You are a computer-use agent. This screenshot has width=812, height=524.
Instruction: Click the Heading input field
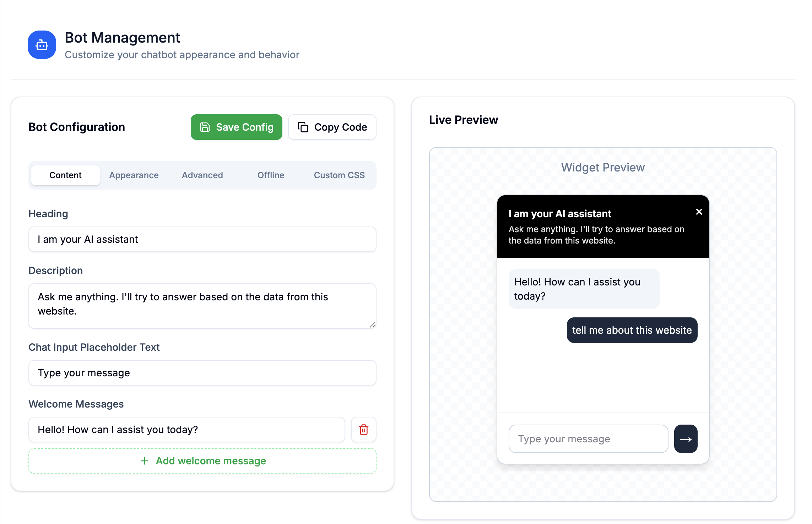click(x=202, y=239)
